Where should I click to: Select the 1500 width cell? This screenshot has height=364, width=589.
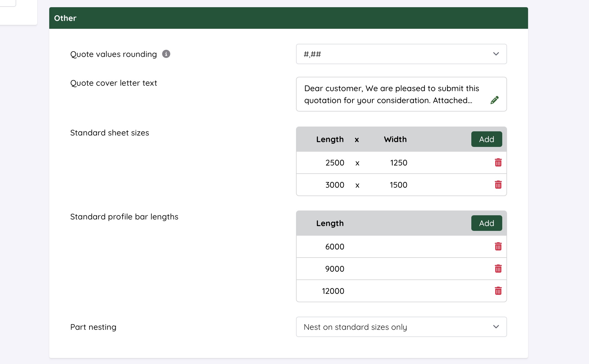(x=398, y=185)
